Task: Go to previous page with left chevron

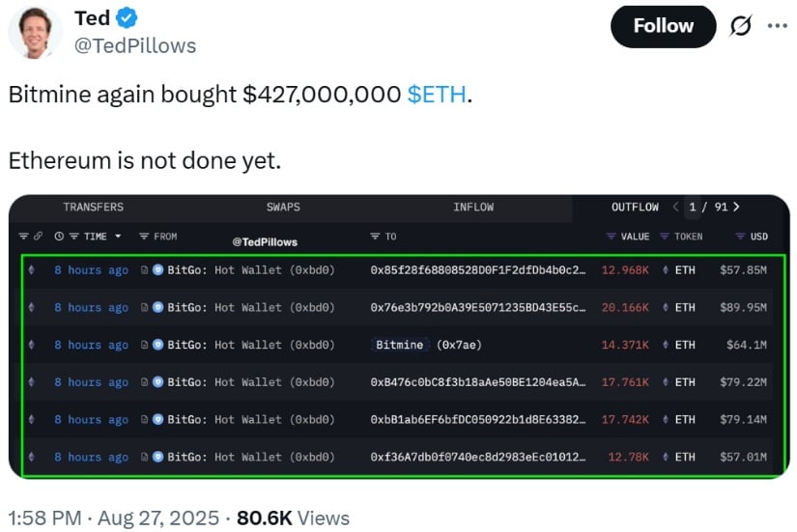Action: (x=675, y=207)
